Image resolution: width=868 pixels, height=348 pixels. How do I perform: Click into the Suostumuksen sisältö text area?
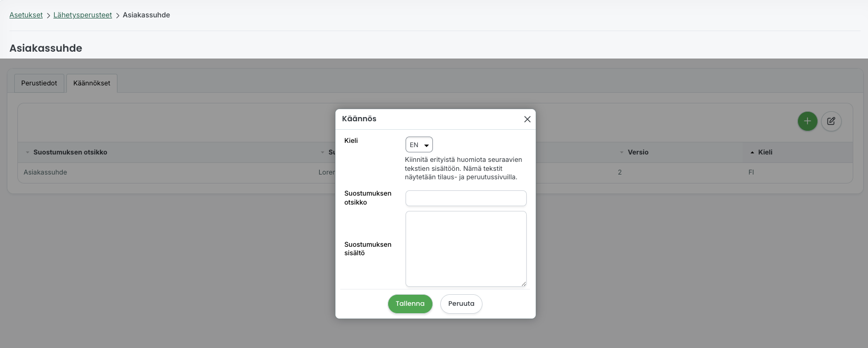[x=466, y=249]
